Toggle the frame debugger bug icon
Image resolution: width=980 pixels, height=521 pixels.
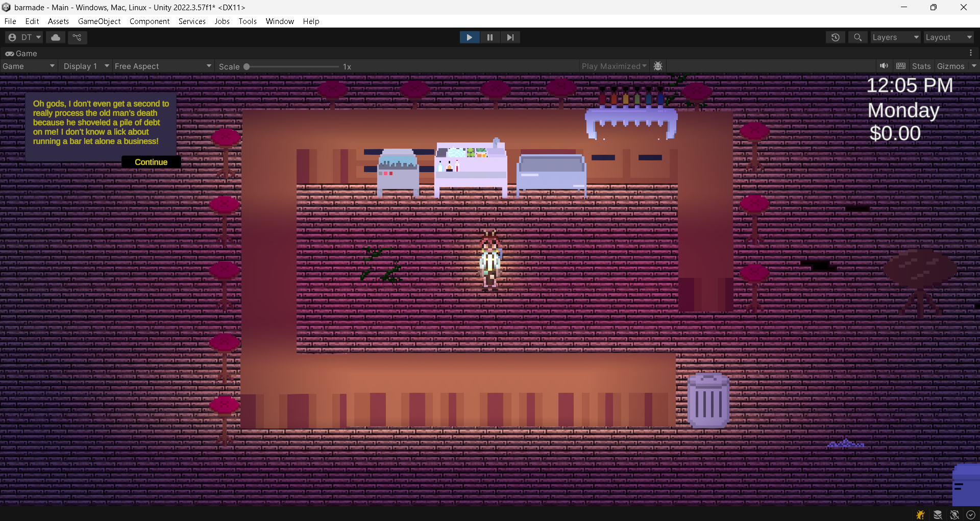click(658, 66)
